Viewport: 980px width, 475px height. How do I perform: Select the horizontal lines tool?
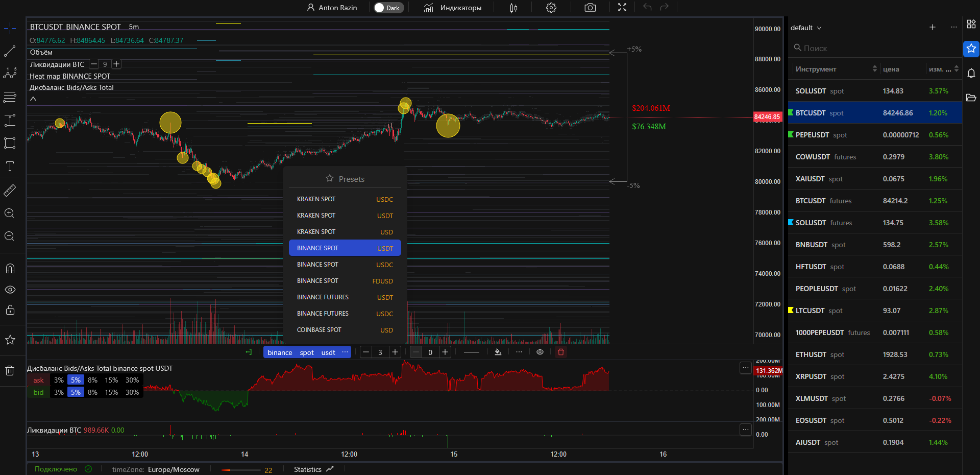point(10,97)
